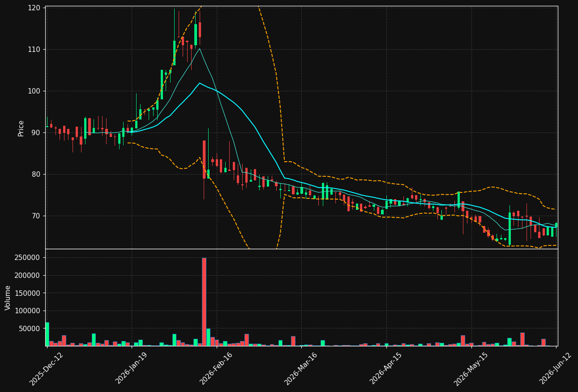This screenshot has width=578, height=392.
Task: Click the 110 price tick label
Action: pos(34,49)
